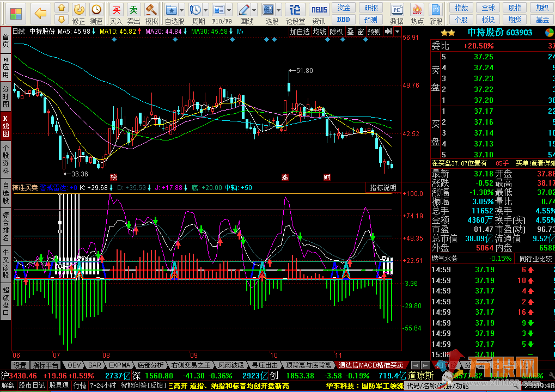
Task: Click the down arrow next stock icon
Action: 62,19
